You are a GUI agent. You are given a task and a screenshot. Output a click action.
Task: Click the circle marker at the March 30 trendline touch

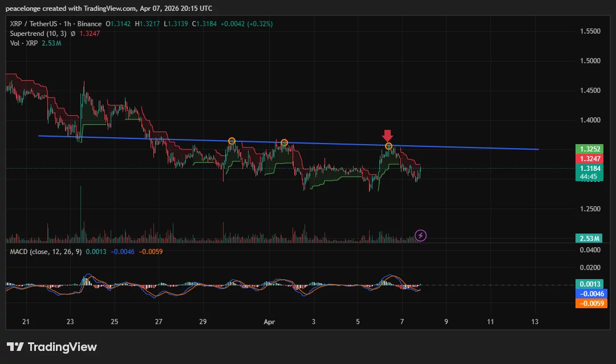[232, 140]
